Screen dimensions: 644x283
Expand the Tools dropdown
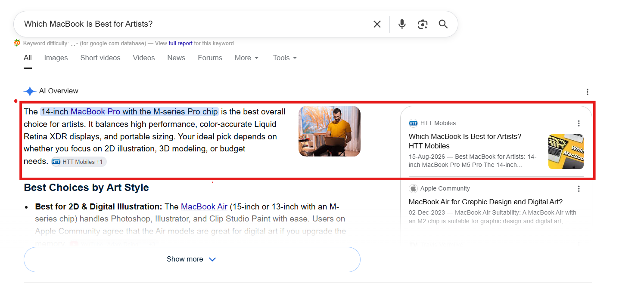coord(285,58)
